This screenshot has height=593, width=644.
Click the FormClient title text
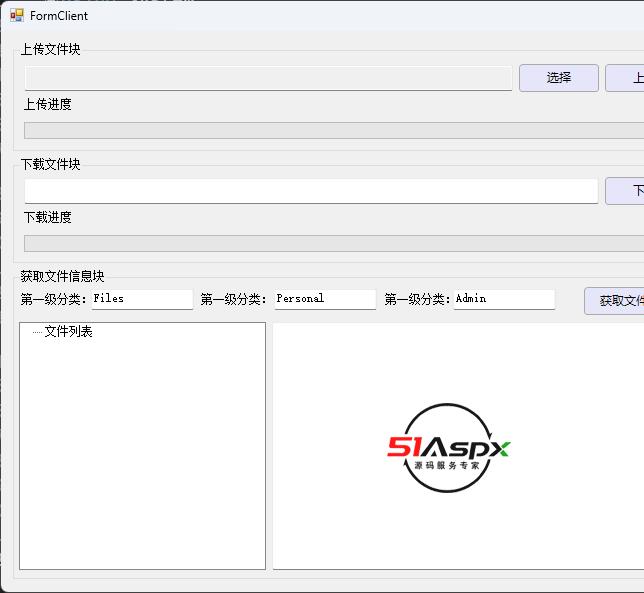tap(59, 16)
